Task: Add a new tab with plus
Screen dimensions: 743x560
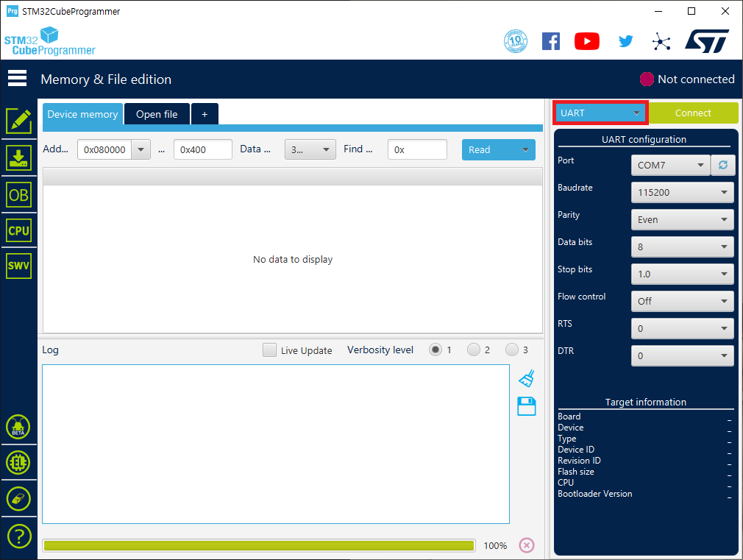Action: coord(205,114)
